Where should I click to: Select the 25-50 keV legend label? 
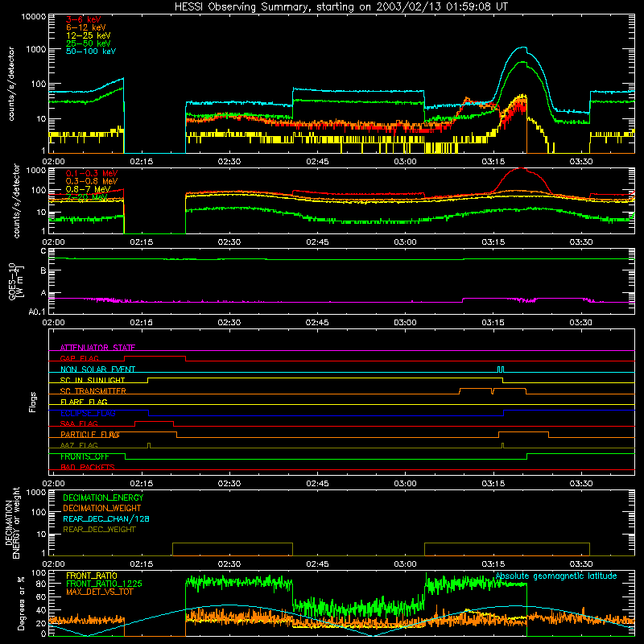click(x=89, y=43)
